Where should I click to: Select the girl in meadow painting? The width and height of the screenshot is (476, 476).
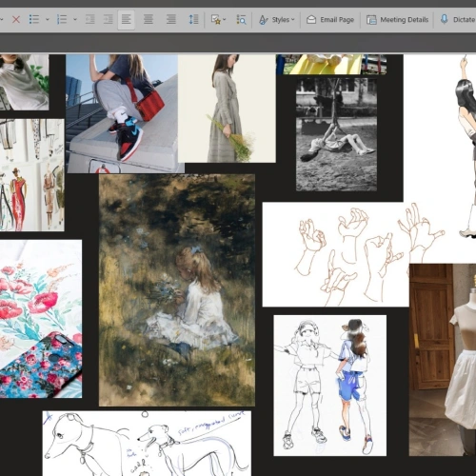[x=177, y=290]
